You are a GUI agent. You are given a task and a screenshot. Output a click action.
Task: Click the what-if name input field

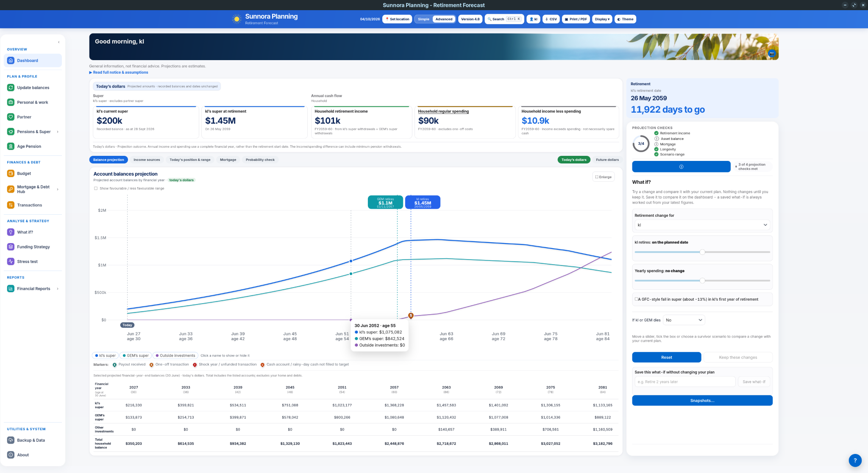(685, 382)
